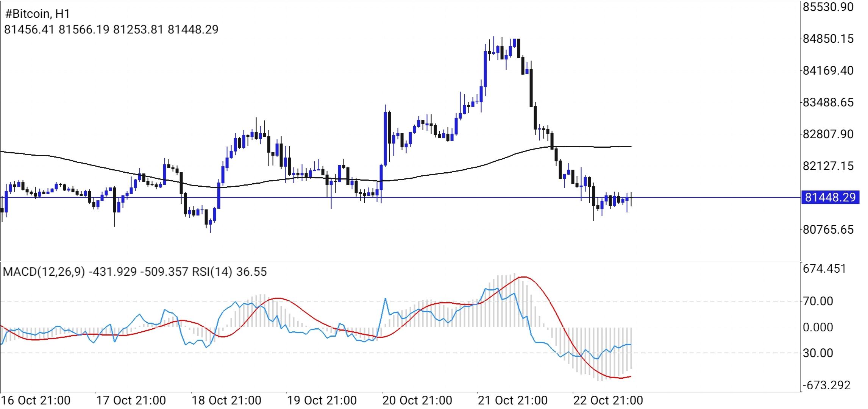Click the 84169.40 price axis label

[x=828, y=70]
